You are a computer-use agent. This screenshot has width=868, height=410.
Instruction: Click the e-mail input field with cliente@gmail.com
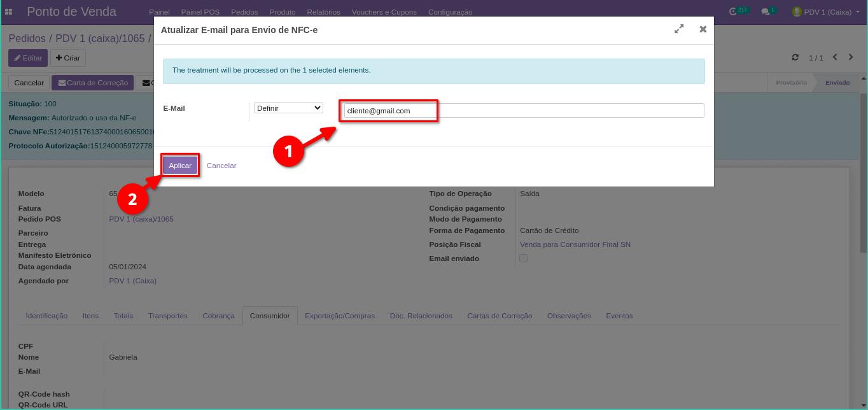pyautogui.click(x=522, y=111)
